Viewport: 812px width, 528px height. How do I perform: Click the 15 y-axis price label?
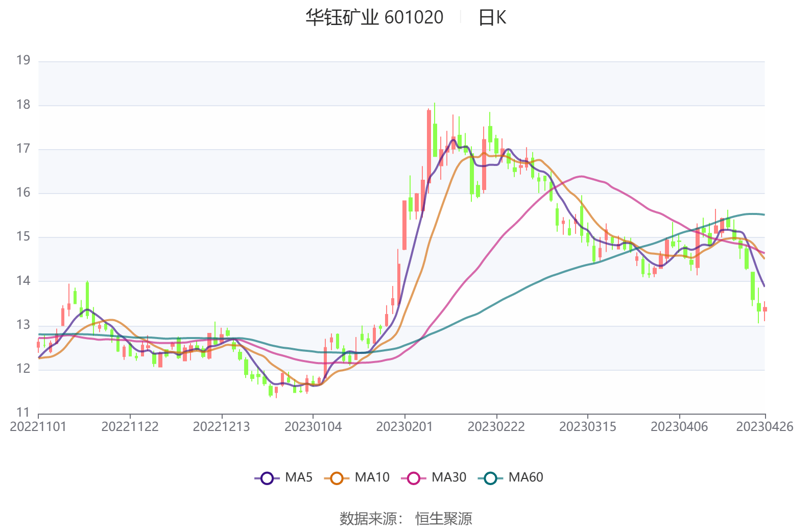coord(23,236)
